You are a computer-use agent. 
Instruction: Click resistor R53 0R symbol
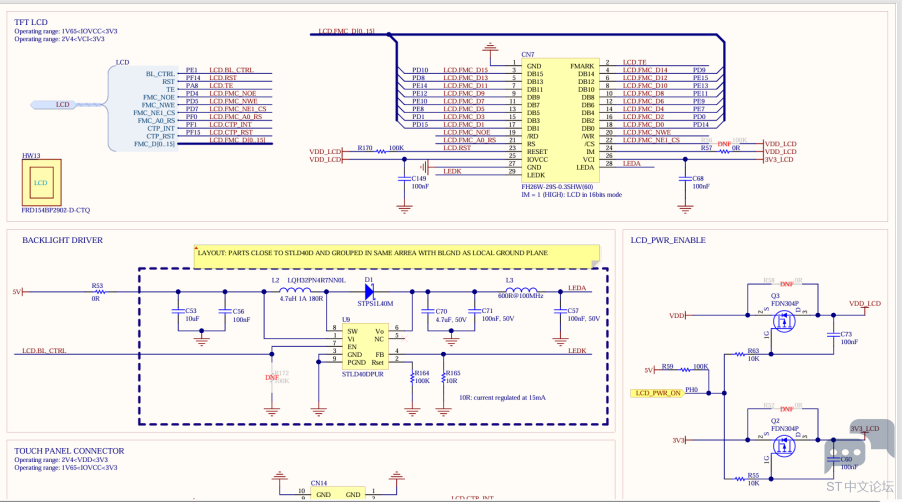click(x=100, y=292)
